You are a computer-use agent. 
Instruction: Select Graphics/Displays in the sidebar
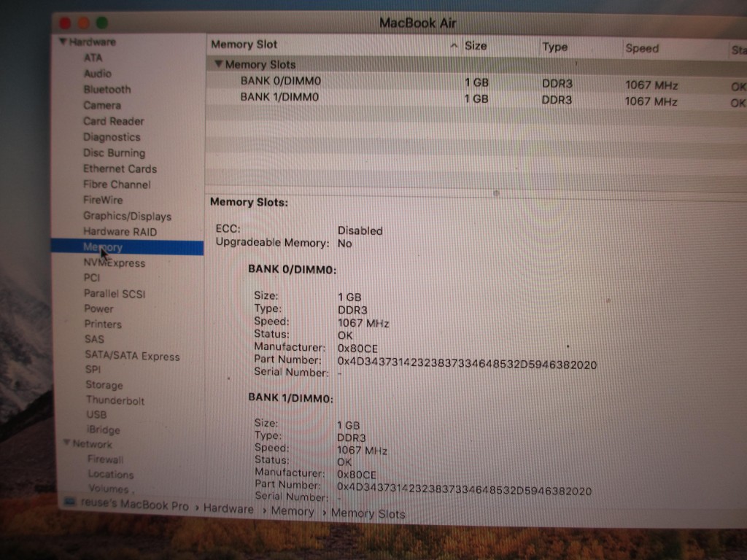coord(127,216)
